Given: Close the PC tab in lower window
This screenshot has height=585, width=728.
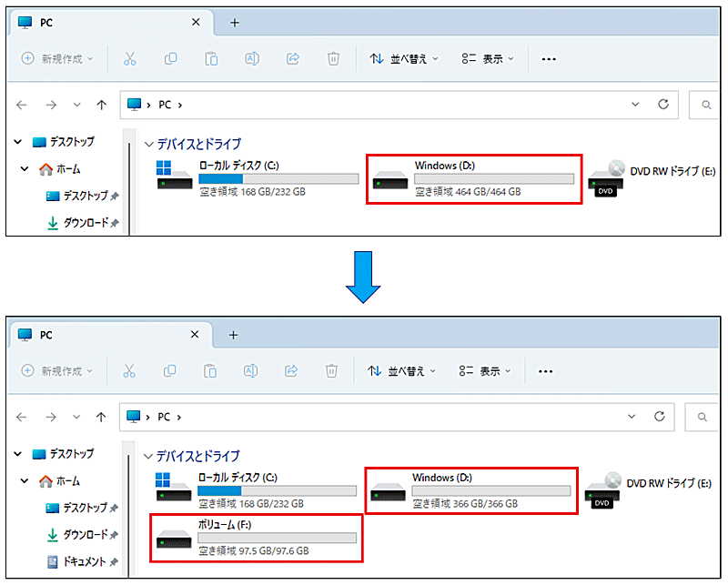Looking at the screenshot, I should pyautogui.click(x=195, y=334).
